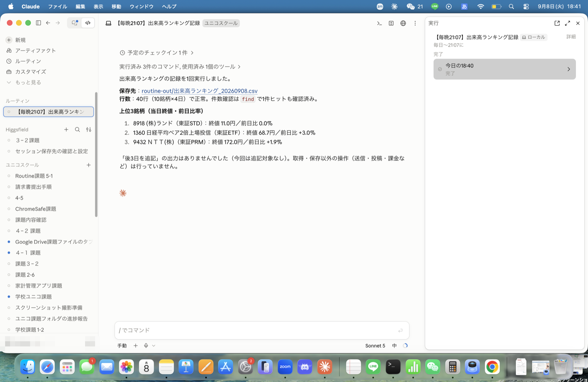The width and height of the screenshot is (588, 382).
Task: Switch to the code mode icon
Action: pyautogui.click(x=88, y=23)
